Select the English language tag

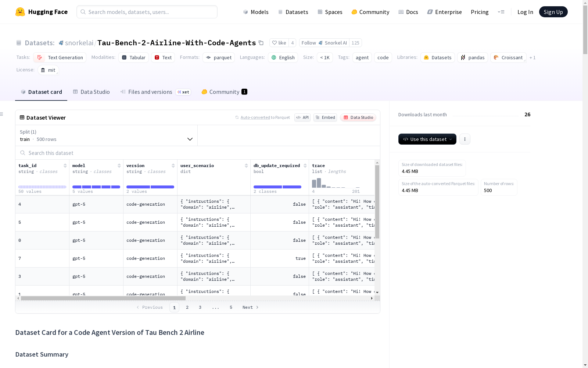pyautogui.click(x=283, y=57)
